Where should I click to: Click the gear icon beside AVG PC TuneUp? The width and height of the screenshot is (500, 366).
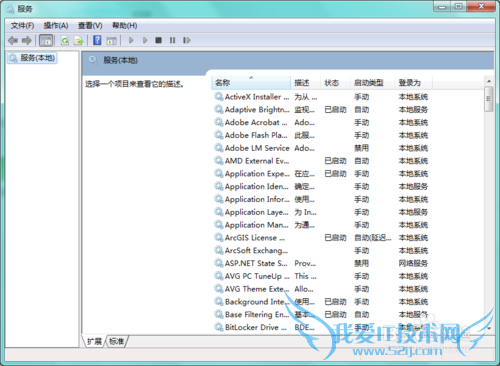coord(219,276)
